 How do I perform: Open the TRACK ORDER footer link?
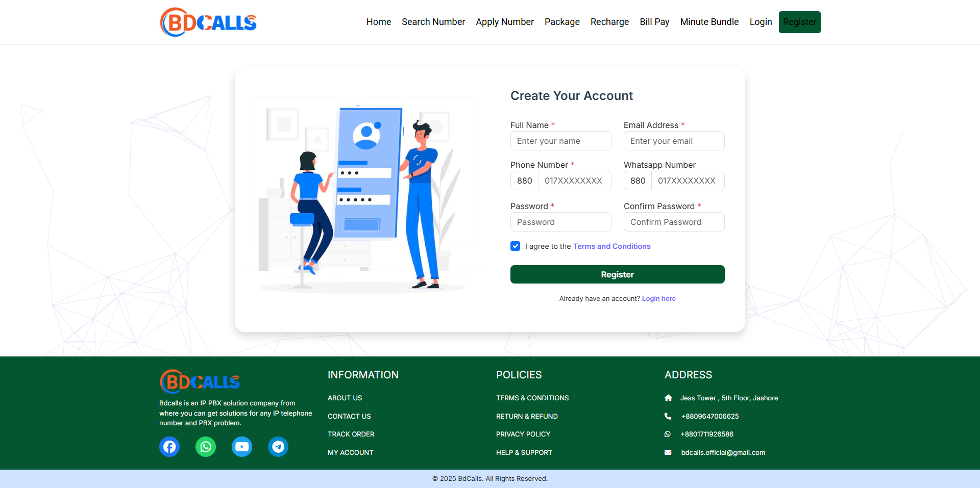click(x=351, y=434)
